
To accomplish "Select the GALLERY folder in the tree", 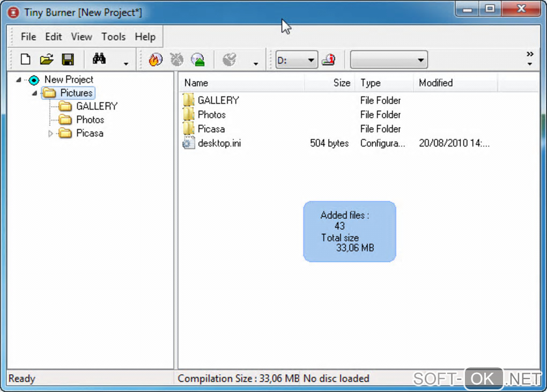I will 97,106.
